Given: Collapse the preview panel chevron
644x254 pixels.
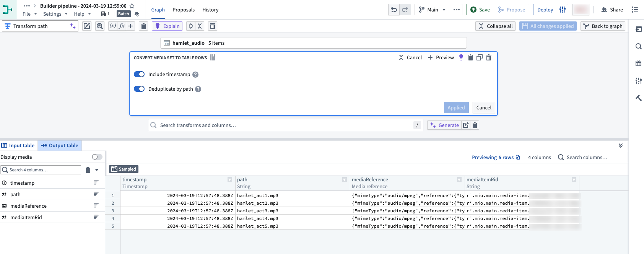Looking at the screenshot, I should 621,145.
